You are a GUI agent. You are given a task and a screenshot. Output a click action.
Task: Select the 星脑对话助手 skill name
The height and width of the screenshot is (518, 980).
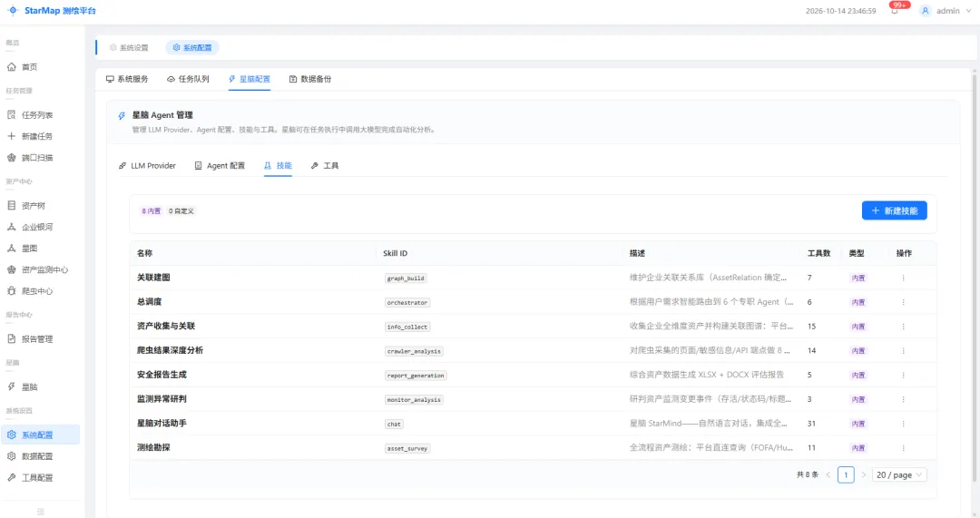(162, 423)
